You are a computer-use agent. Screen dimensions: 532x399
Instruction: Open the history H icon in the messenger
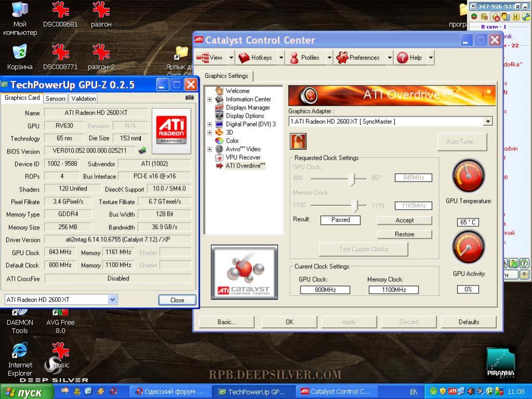(x=516, y=16)
